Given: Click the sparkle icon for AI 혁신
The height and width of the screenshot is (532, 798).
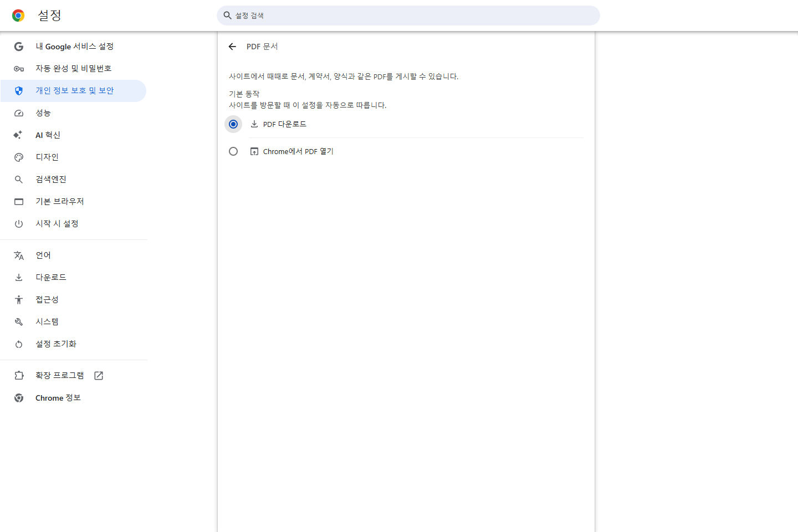Looking at the screenshot, I should tap(18, 135).
